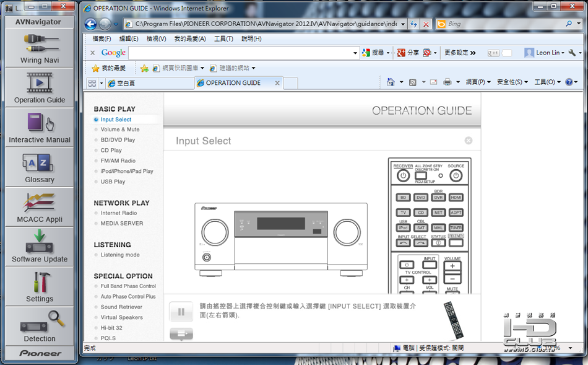Refresh the page in the address bar
Image resolution: width=588 pixels, height=365 pixels.
(x=413, y=24)
